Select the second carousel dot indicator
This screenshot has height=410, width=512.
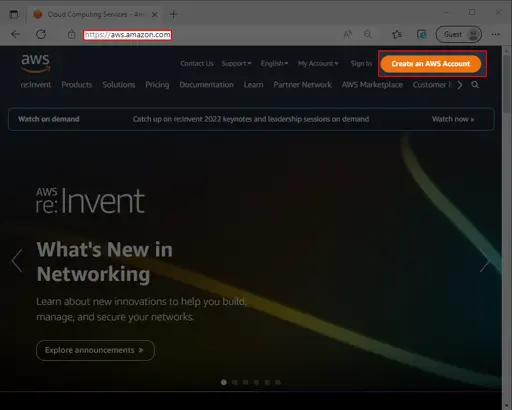235,382
